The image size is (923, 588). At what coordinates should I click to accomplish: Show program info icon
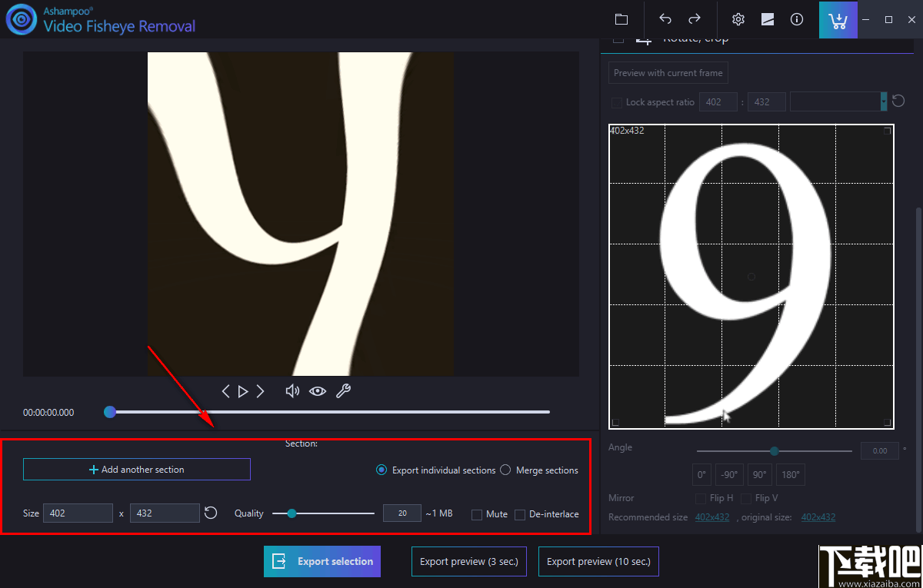(797, 19)
